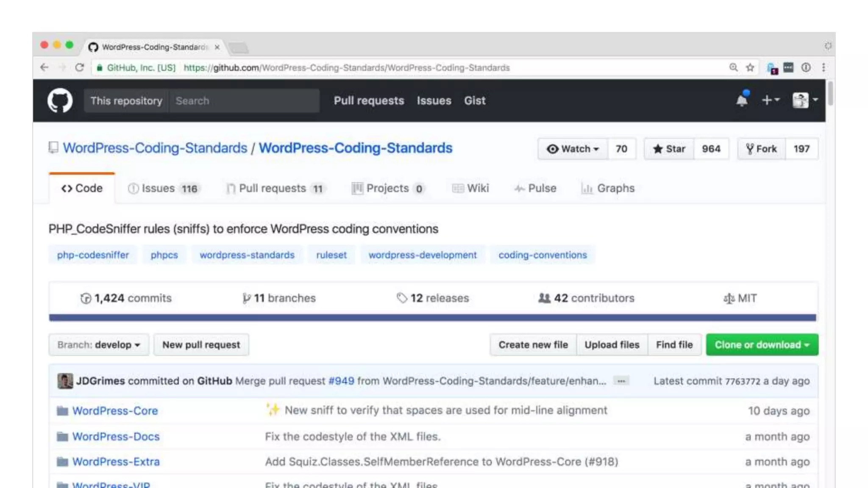Image resolution: width=868 pixels, height=488 pixels.
Task: Open Clone or download dropdown
Action: 762,345
